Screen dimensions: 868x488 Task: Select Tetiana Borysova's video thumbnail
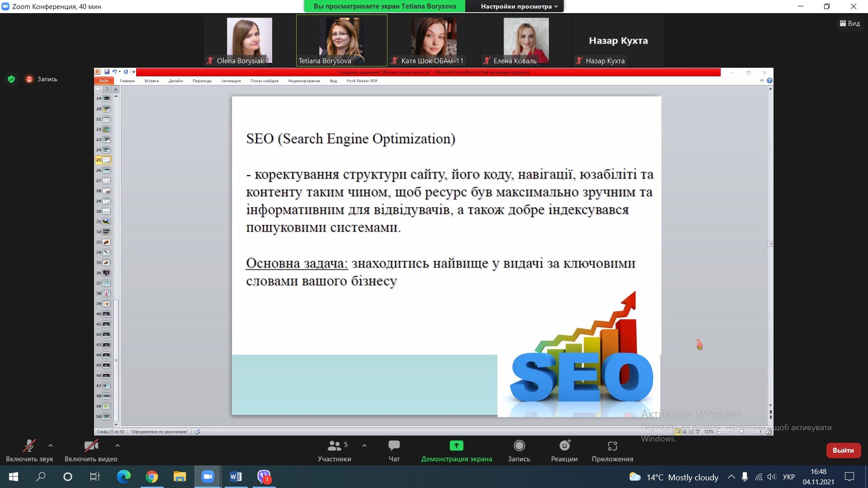[342, 41]
